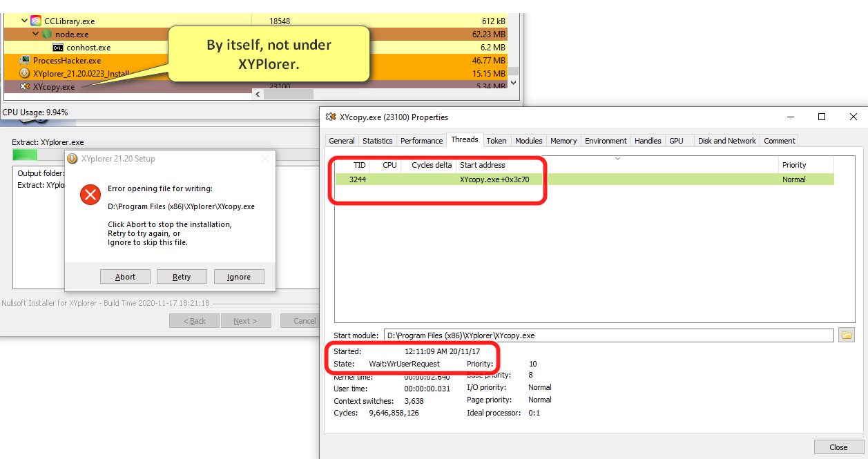868x459 pixels.
Task: Sort threads by the Start address column
Action: [482, 165]
